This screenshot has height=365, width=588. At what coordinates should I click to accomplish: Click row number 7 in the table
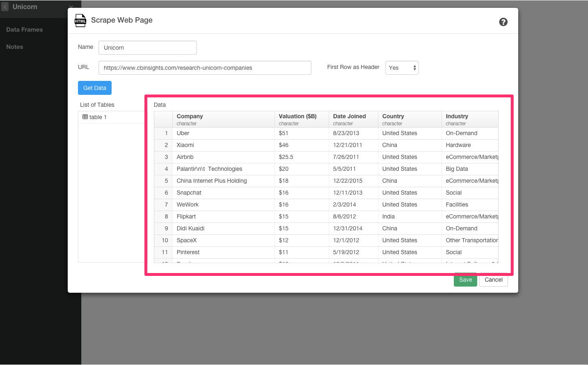[163, 204]
